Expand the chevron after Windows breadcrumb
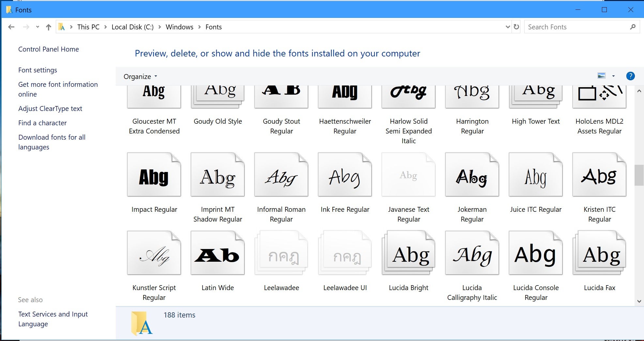The image size is (644, 341). (199, 27)
